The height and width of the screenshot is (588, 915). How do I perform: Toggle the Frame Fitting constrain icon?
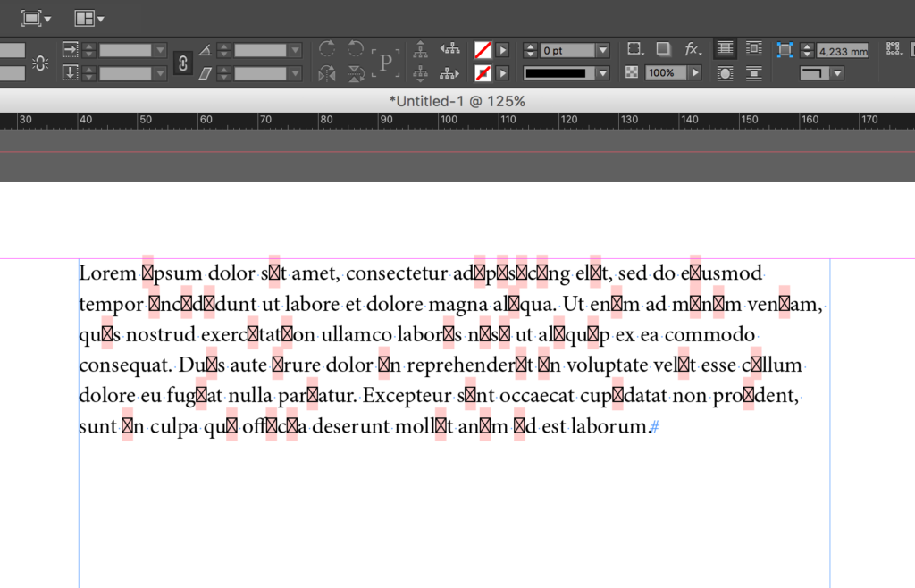[x=784, y=49]
